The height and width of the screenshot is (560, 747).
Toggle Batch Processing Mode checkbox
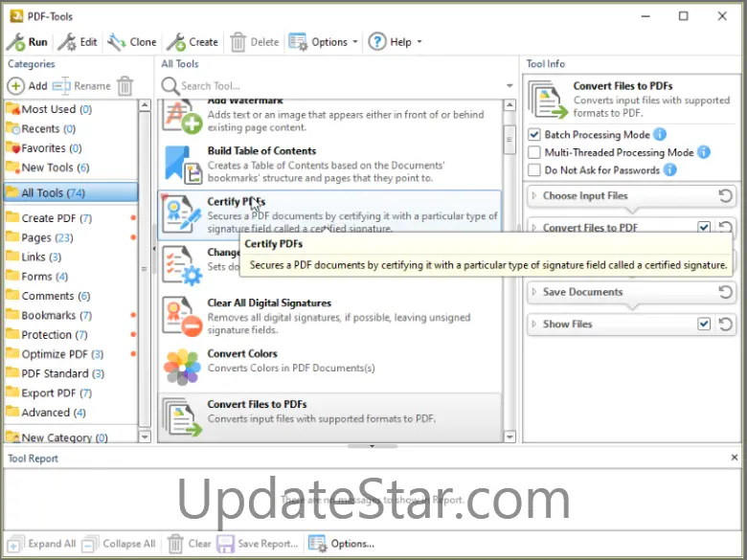534,135
